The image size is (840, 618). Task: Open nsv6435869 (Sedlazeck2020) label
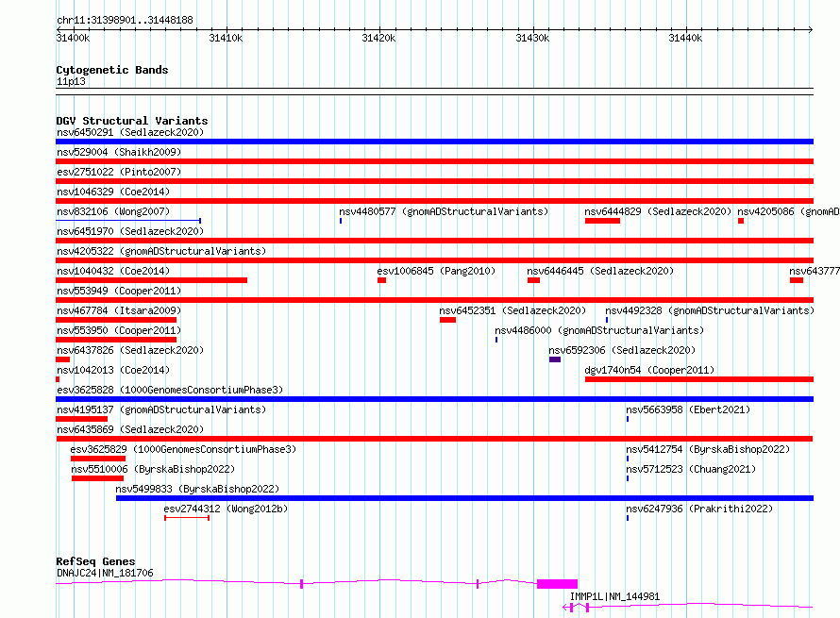[130, 429]
